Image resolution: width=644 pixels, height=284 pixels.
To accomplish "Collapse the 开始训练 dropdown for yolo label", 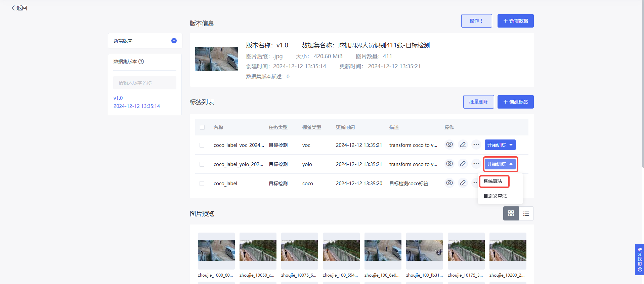I will [500, 164].
